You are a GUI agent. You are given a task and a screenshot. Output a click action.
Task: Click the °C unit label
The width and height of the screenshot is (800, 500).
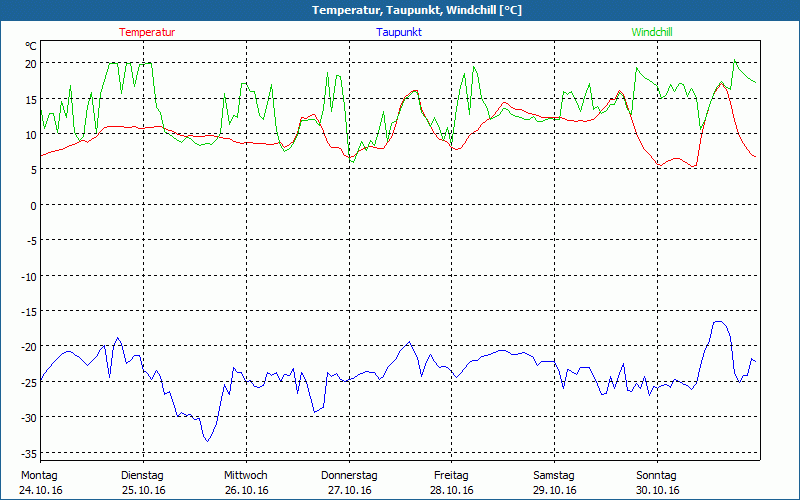pos(31,46)
